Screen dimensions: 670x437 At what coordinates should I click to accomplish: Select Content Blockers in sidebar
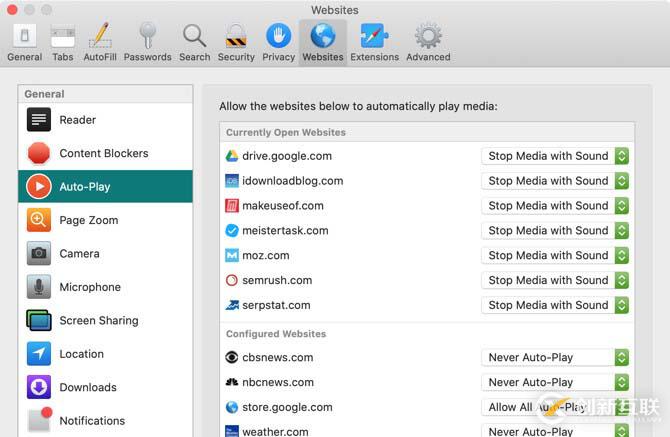pyautogui.click(x=103, y=153)
